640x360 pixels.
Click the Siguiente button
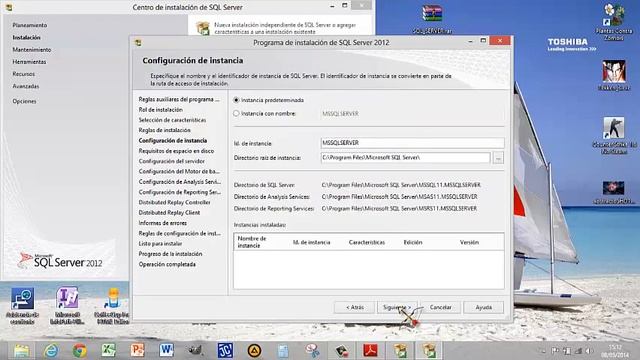point(397,307)
